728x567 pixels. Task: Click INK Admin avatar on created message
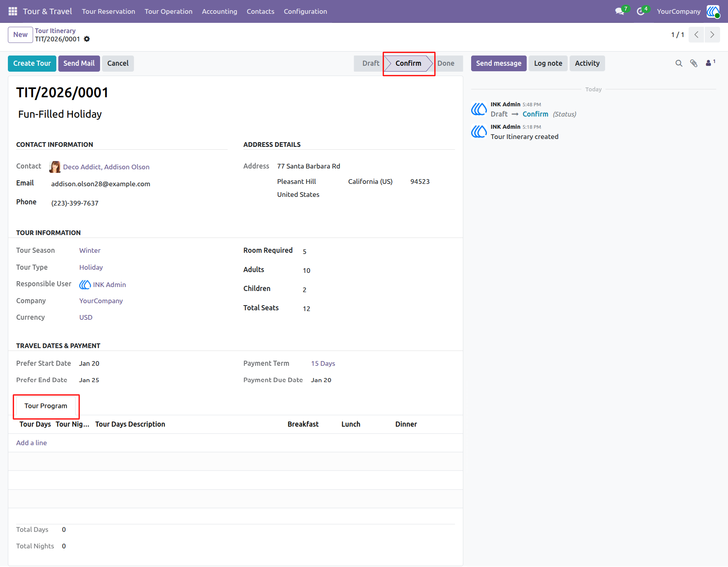[479, 132]
